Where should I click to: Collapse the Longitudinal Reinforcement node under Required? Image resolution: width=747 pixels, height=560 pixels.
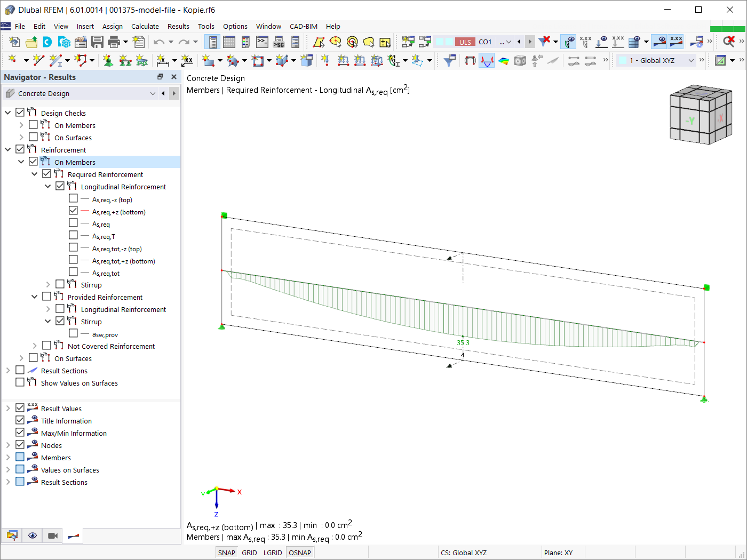pyautogui.click(x=47, y=186)
